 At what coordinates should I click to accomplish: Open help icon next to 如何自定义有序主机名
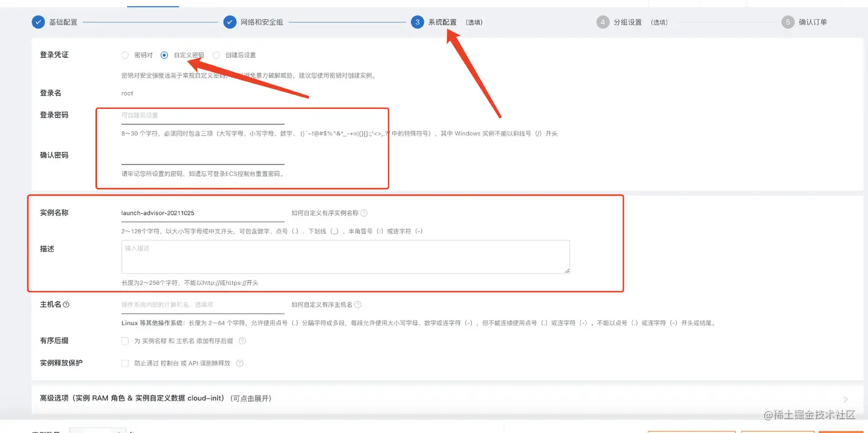[x=358, y=305]
